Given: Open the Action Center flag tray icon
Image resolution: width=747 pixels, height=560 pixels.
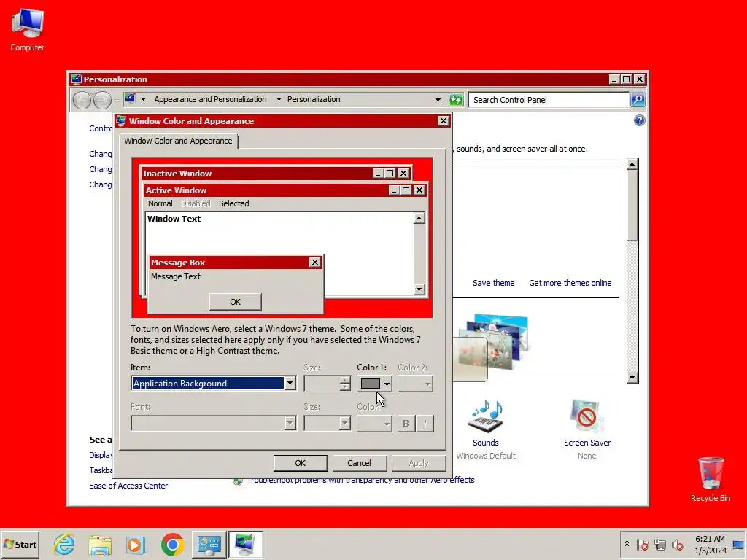Looking at the screenshot, I should [642, 544].
